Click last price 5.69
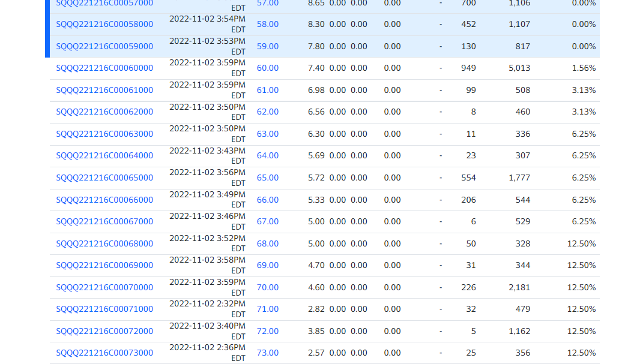The width and height of the screenshot is (619, 364). coord(316,156)
